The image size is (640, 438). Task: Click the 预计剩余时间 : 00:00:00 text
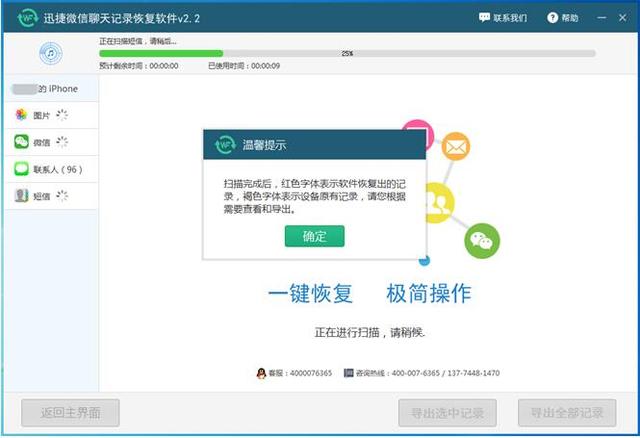139,66
